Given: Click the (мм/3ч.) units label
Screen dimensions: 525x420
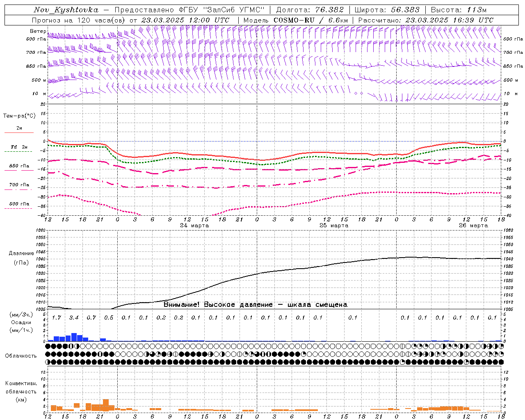Looking at the screenshot, I should click(21, 315).
